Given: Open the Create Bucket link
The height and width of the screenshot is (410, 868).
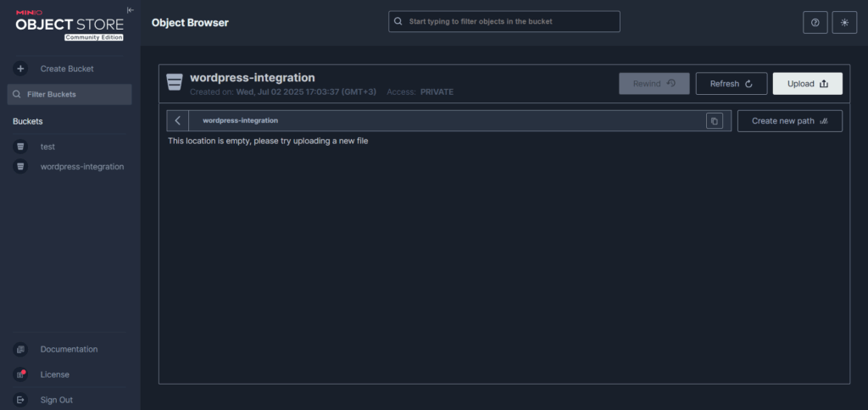Looking at the screenshot, I should point(67,69).
